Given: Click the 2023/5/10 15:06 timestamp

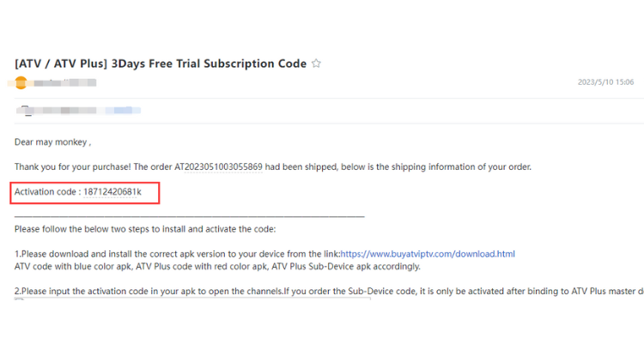Looking at the screenshot, I should point(605,82).
